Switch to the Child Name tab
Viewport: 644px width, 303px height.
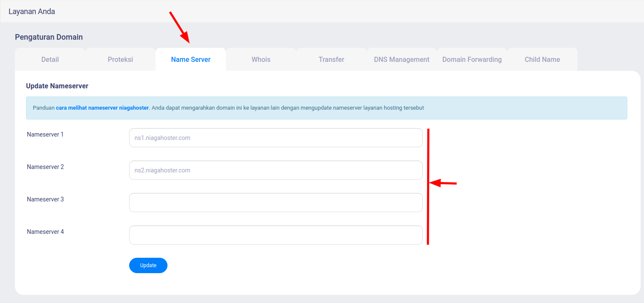[542, 59]
